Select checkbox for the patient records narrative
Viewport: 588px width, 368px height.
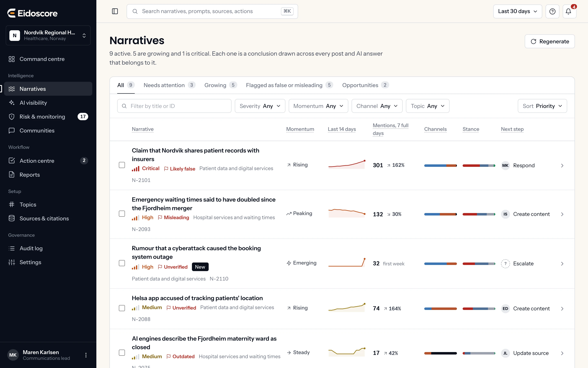pos(122,165)
